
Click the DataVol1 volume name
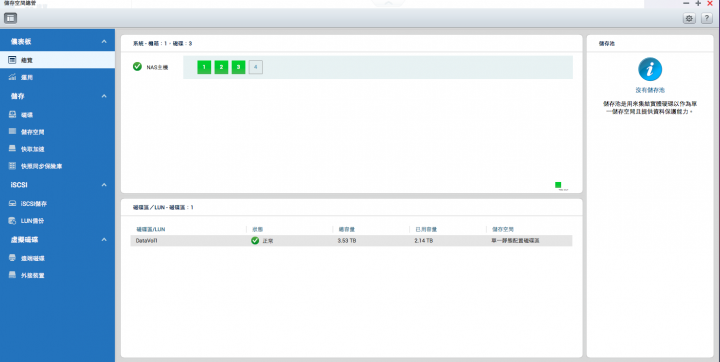click(146, 241)
